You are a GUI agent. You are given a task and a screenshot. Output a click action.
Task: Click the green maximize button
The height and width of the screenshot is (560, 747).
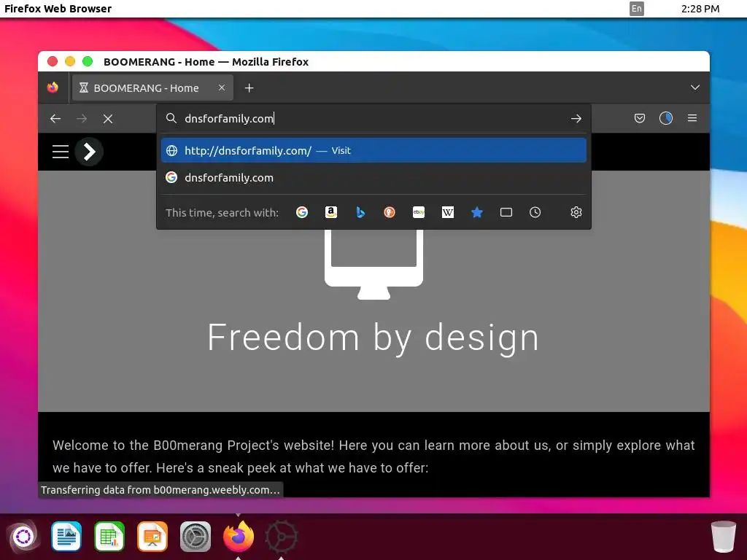(88, 61)
